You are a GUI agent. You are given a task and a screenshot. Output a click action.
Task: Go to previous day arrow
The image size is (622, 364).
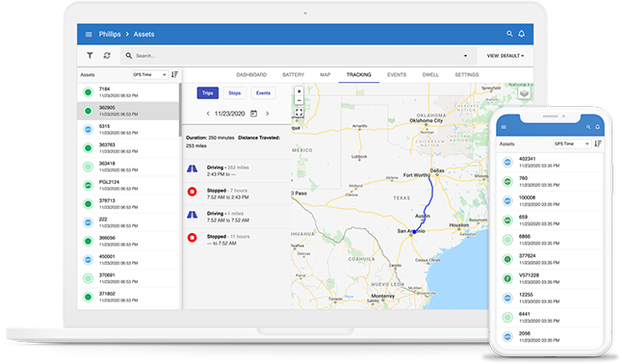pos(208,114)
